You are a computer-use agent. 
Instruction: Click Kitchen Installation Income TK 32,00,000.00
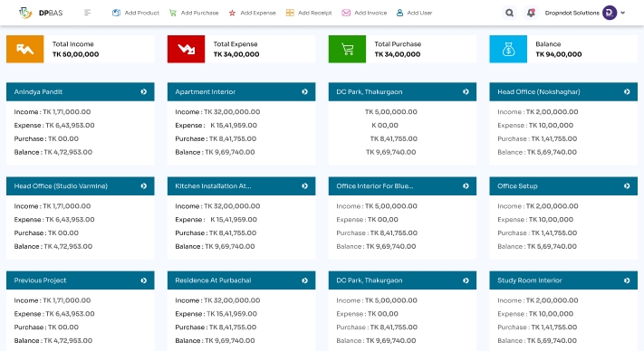[x=217, y=206]
